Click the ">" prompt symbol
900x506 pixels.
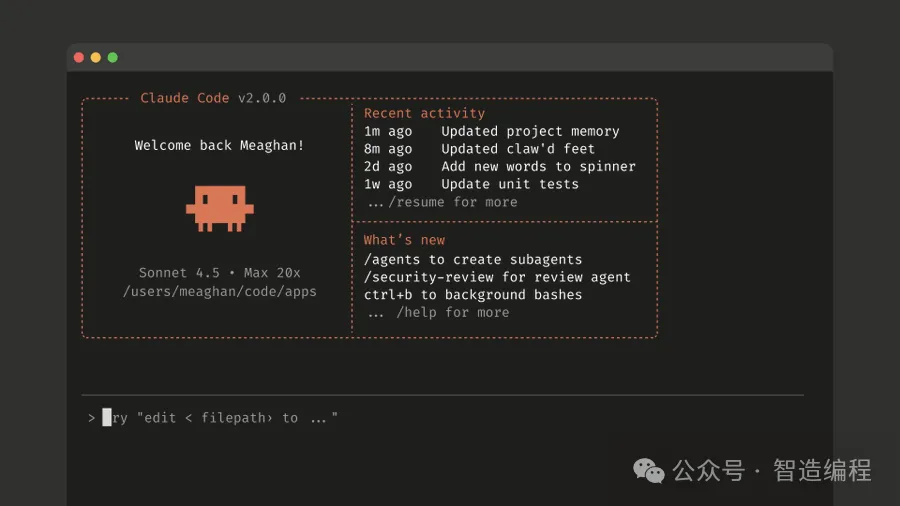tap(91, 418)
